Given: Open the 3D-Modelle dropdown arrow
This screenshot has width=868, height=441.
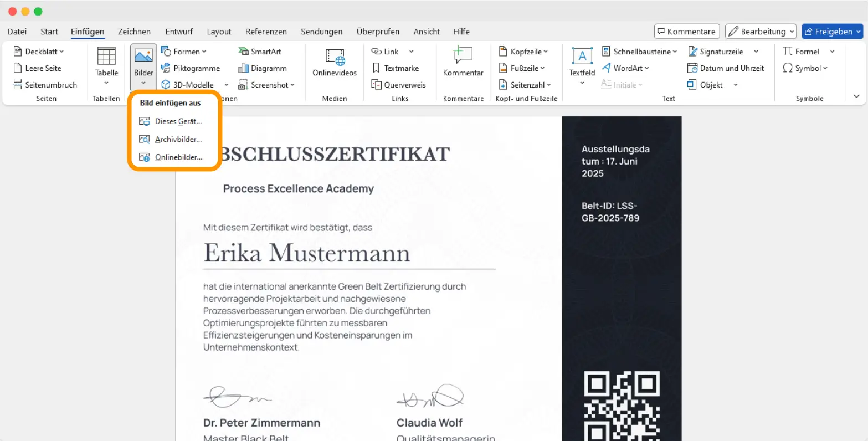Looking at the screenshot, I should point(226,85).
